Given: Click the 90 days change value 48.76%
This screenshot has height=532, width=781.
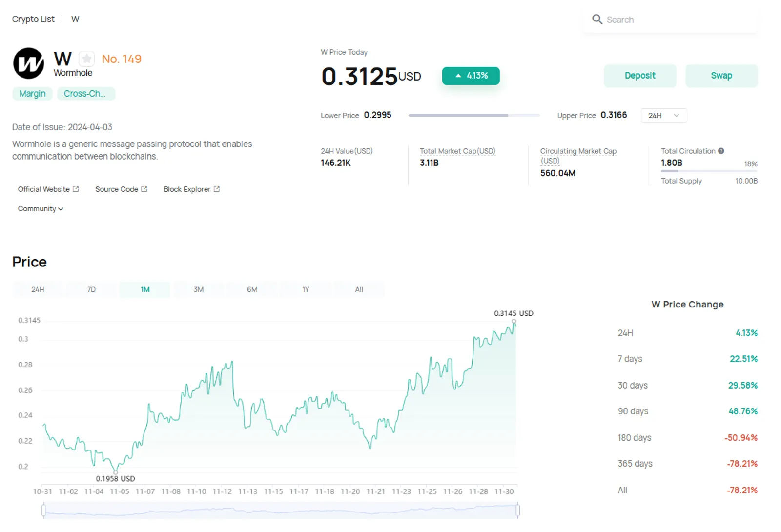Looking at the screenshot, I should coord(743,411).
